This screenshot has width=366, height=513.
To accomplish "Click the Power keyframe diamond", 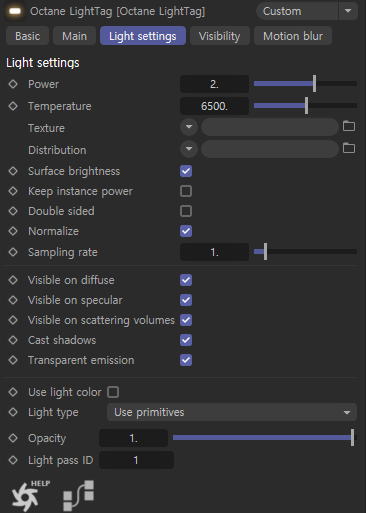I will point(13,84).
